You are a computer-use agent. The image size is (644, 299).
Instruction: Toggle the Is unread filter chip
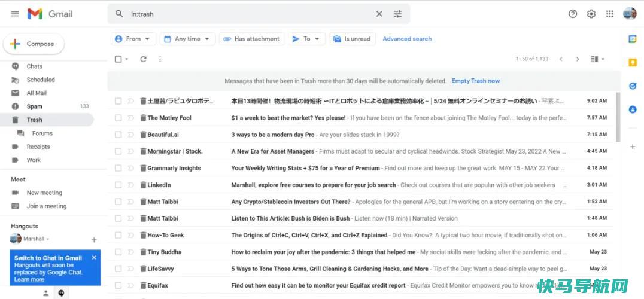tap(352, 39)
